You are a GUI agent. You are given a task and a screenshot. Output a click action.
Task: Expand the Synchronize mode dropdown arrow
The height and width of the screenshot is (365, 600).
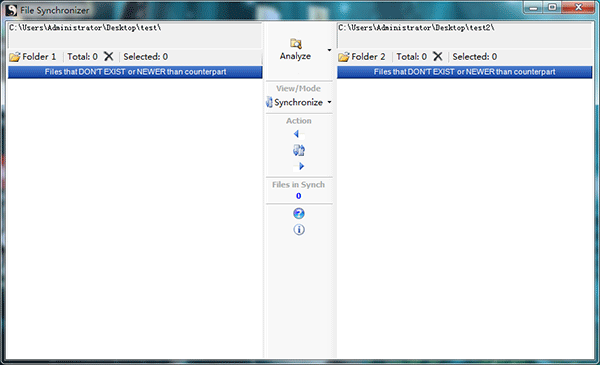click(x=329, y=102)
